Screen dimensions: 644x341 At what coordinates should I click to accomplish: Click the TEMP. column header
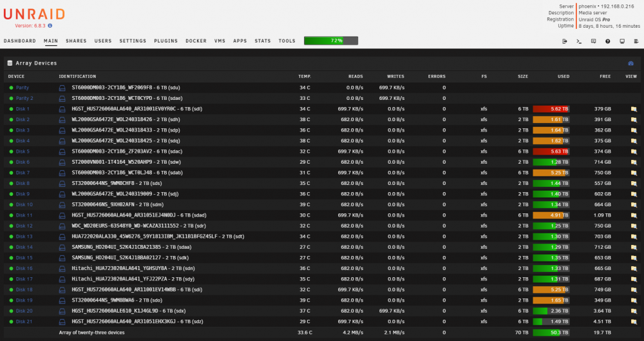point(305,77)
